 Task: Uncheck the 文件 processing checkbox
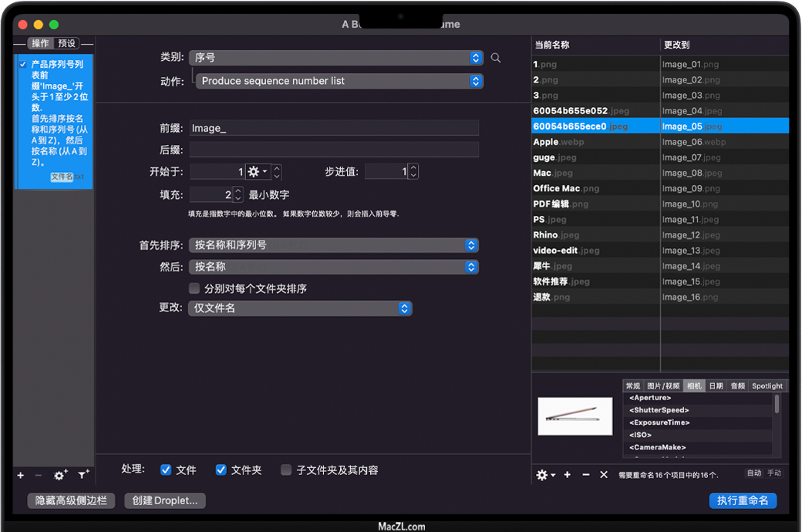166,470
